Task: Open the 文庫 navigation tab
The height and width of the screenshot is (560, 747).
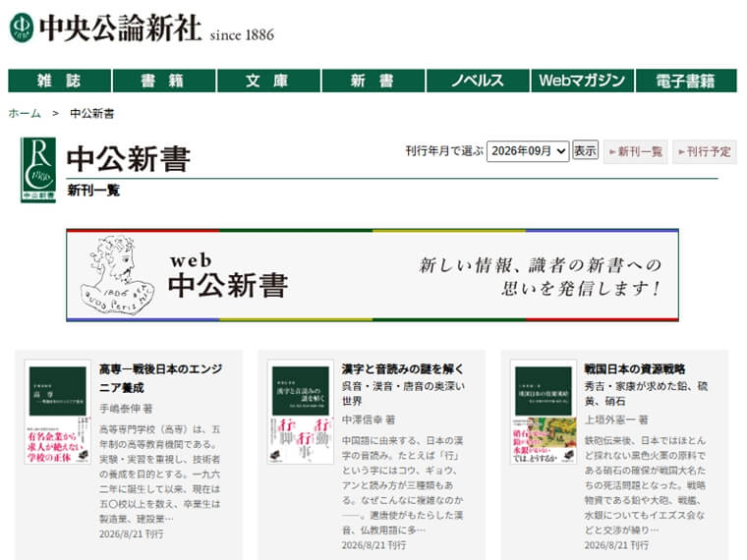Action: tap(268, 81)
